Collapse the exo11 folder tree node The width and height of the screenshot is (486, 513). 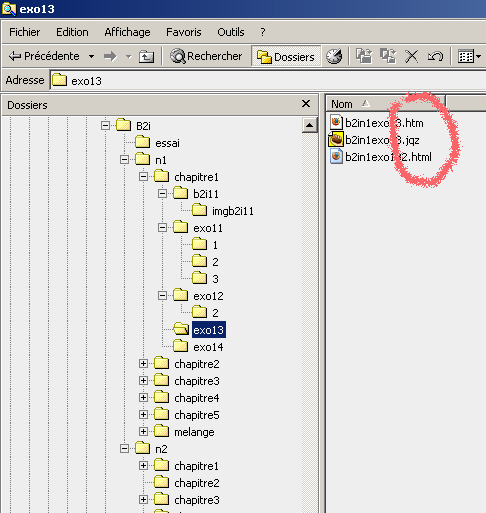(x=162, y=228)
